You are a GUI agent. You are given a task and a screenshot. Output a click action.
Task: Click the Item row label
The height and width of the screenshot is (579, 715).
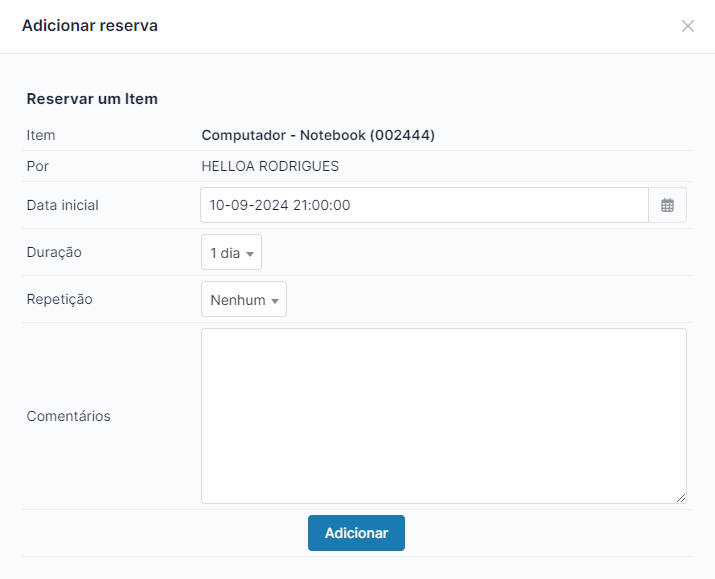(x=41, y=135)
